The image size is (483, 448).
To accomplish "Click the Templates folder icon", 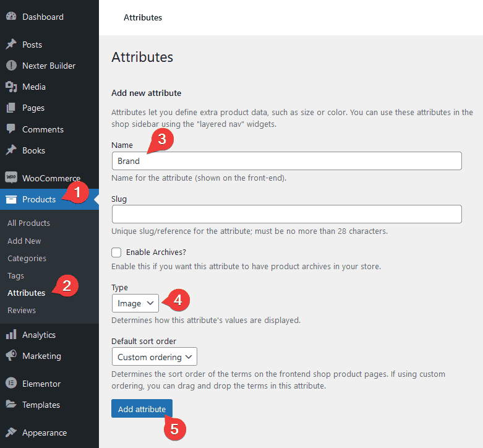I will (x=11, y=404).
